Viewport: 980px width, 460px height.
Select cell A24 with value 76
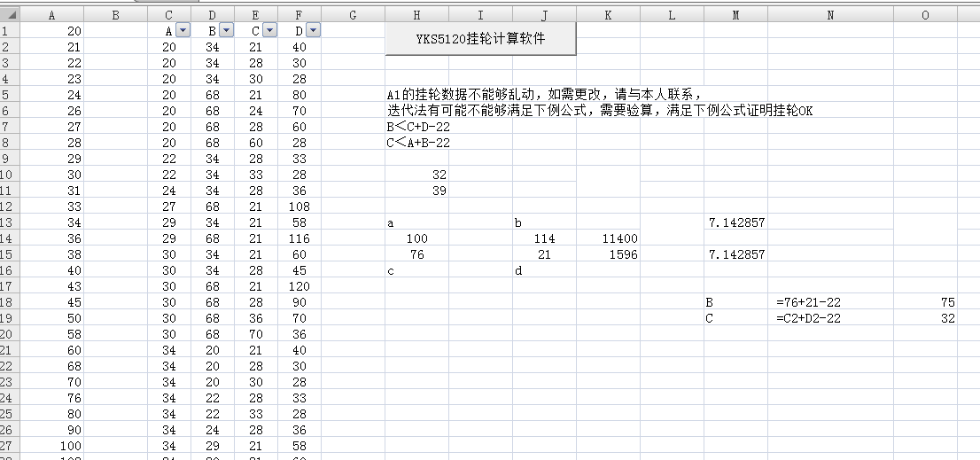click(52, 398)
